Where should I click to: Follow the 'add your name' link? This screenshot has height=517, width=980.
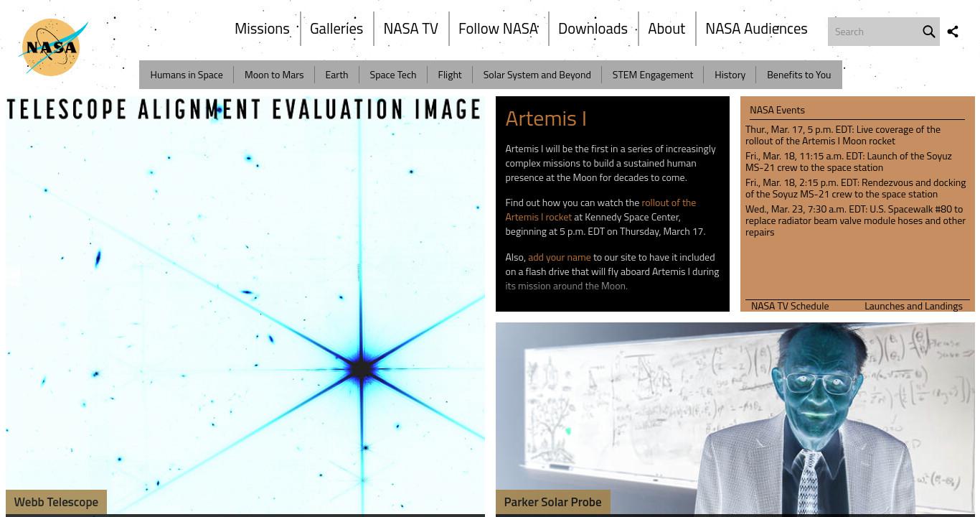560,257
